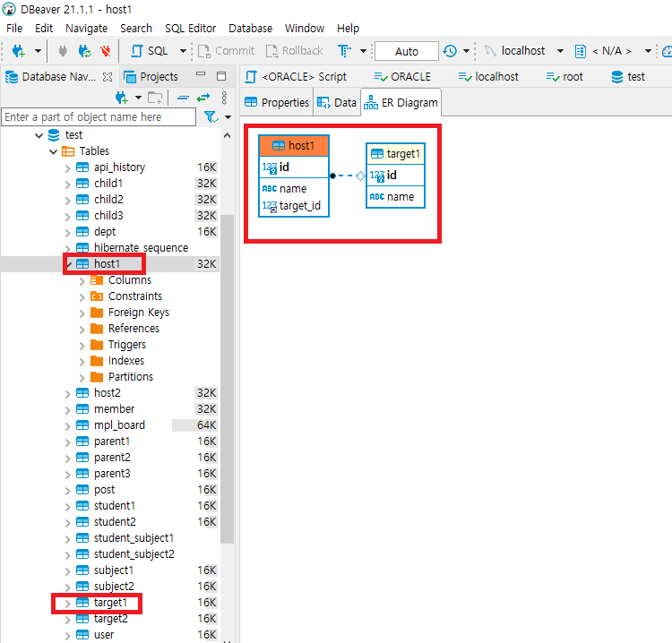Minimize the navigator panel
Screen dimensions: 672x643
200,75
